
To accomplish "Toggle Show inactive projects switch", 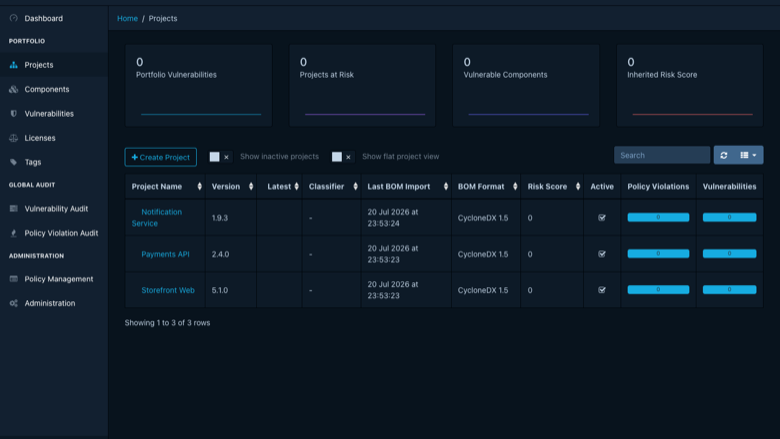I will pos(220,157).
